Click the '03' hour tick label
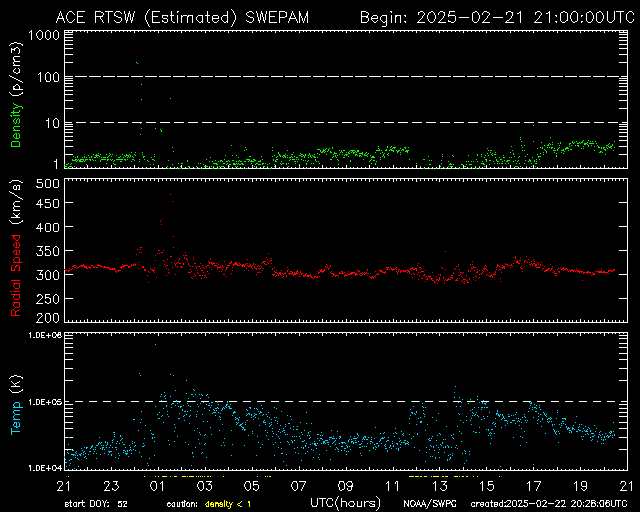This screenshot has width=640, height=512. [204, 486]
